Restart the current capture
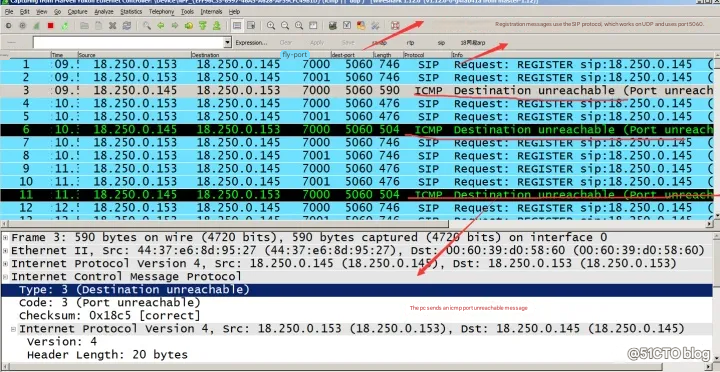The width and height of the screenshot is (720, 372). 65,26
